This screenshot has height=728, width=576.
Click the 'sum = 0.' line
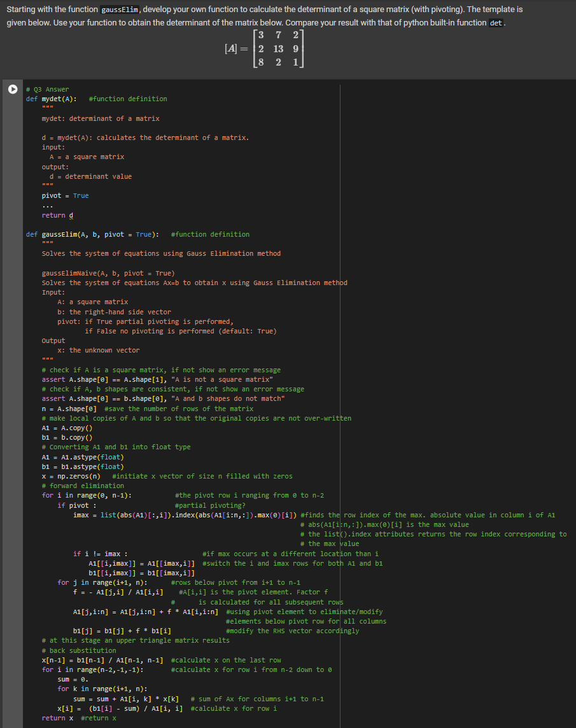73,679
